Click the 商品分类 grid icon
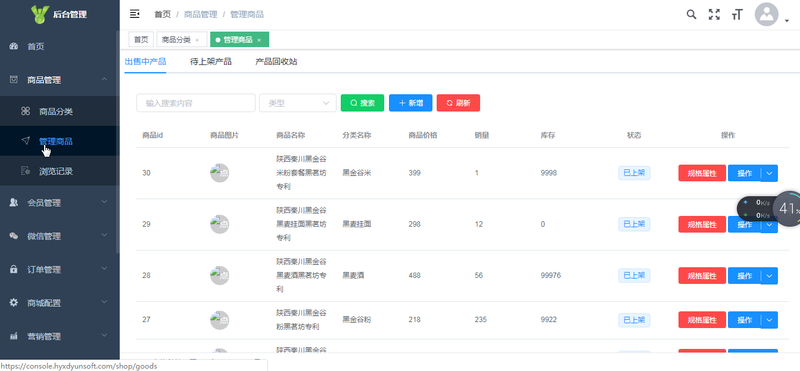The width and height of the screenshot is (800, 371). coord(26,111)
